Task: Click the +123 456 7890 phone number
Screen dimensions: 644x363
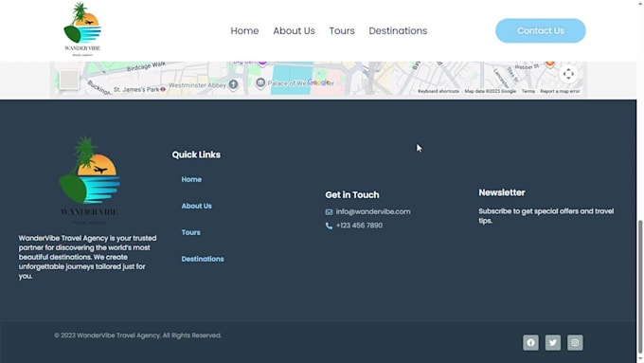Action: 359,226
